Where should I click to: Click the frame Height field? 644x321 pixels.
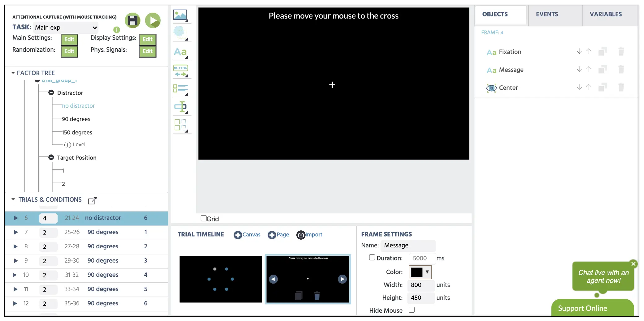click(421, 298)
